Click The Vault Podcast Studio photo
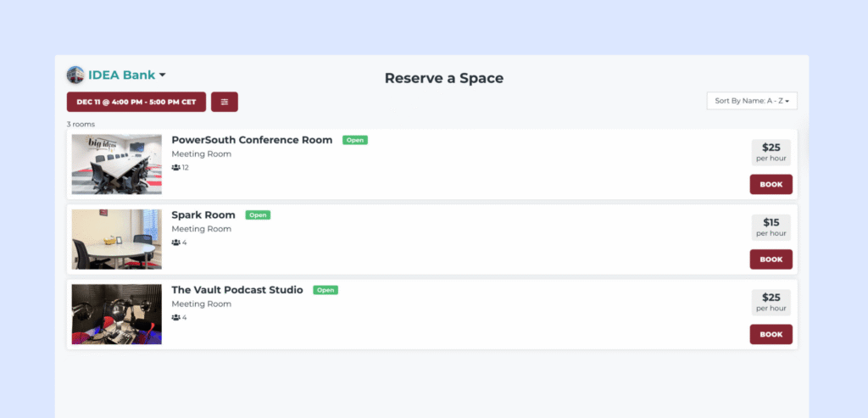Screen dimensions: 868x418 click(117, 314)
